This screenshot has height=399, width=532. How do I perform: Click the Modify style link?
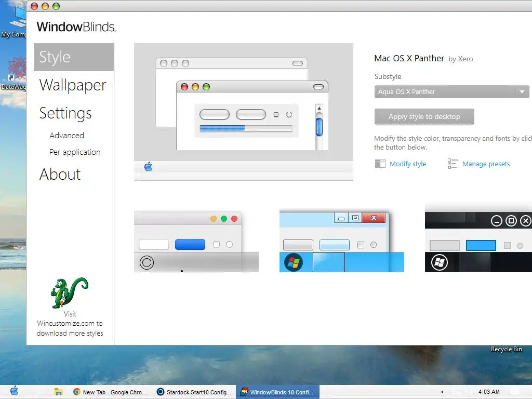point(408,164)
